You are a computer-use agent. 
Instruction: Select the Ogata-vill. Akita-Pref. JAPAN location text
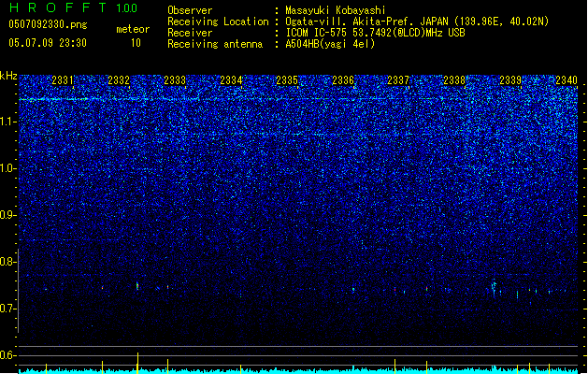(417, 22)
